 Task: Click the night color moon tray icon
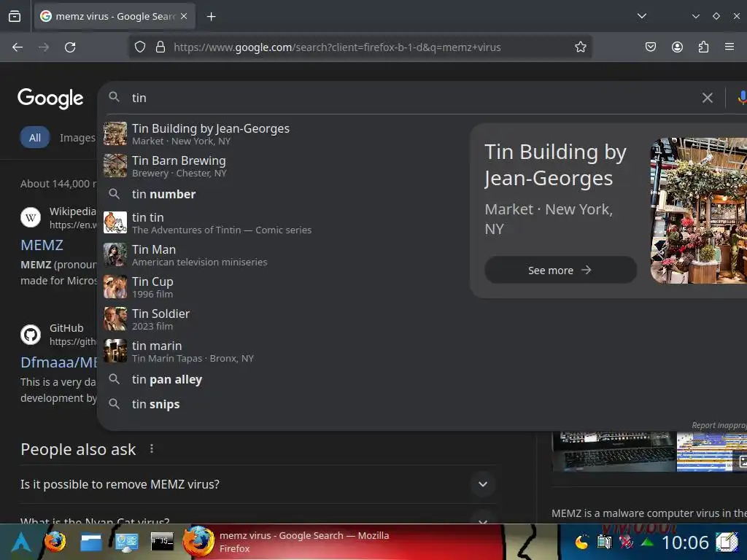(x=581, y=542)
